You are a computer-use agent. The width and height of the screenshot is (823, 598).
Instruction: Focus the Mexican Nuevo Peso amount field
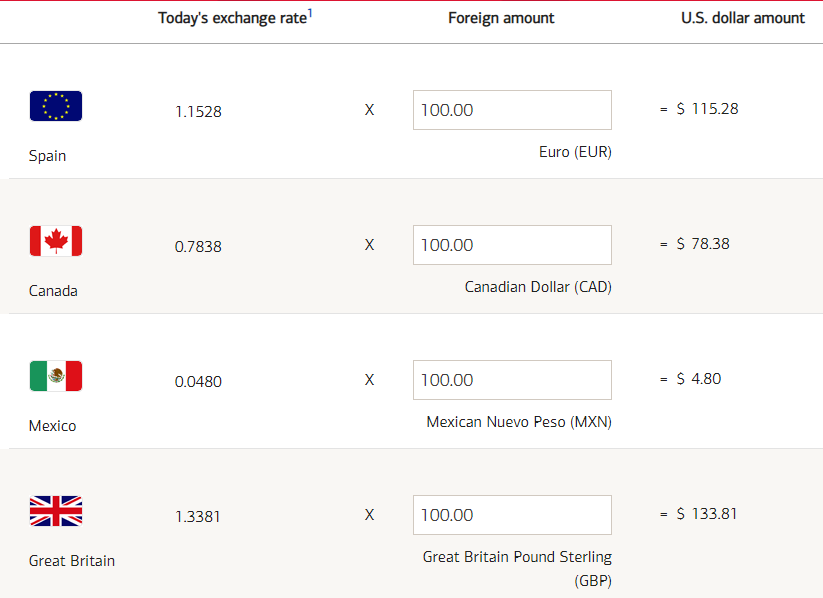point(512,380)
